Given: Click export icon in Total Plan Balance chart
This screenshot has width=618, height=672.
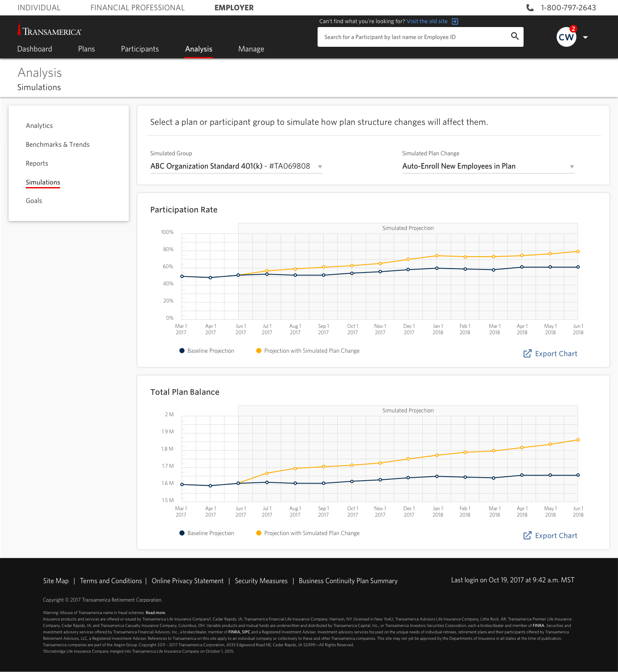Looking at the screenshot, I should [527, 536].
